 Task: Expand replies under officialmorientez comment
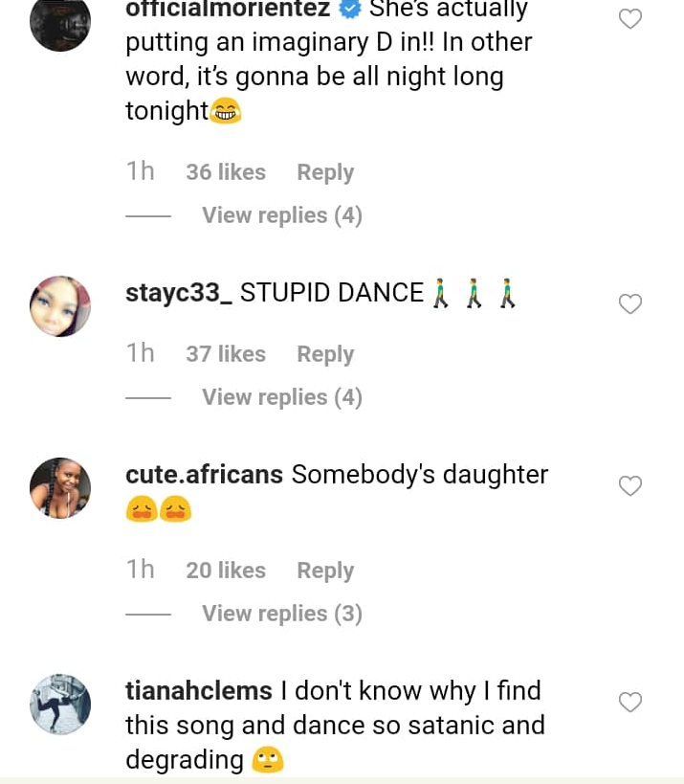[x=281, y=215]
